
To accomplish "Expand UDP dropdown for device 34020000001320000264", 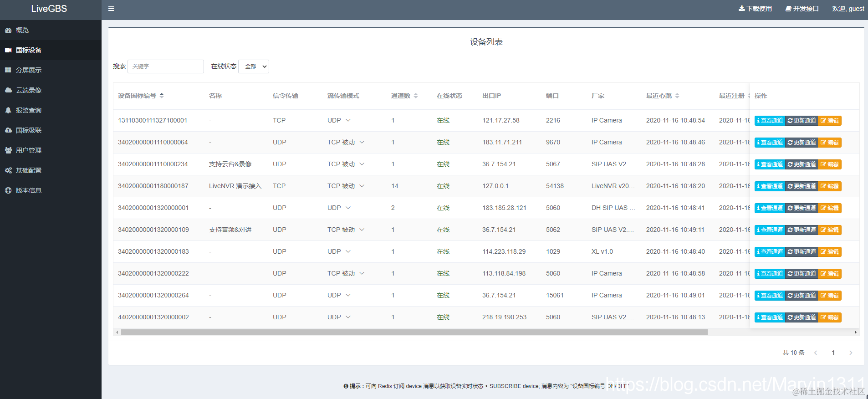I will 348,295.
